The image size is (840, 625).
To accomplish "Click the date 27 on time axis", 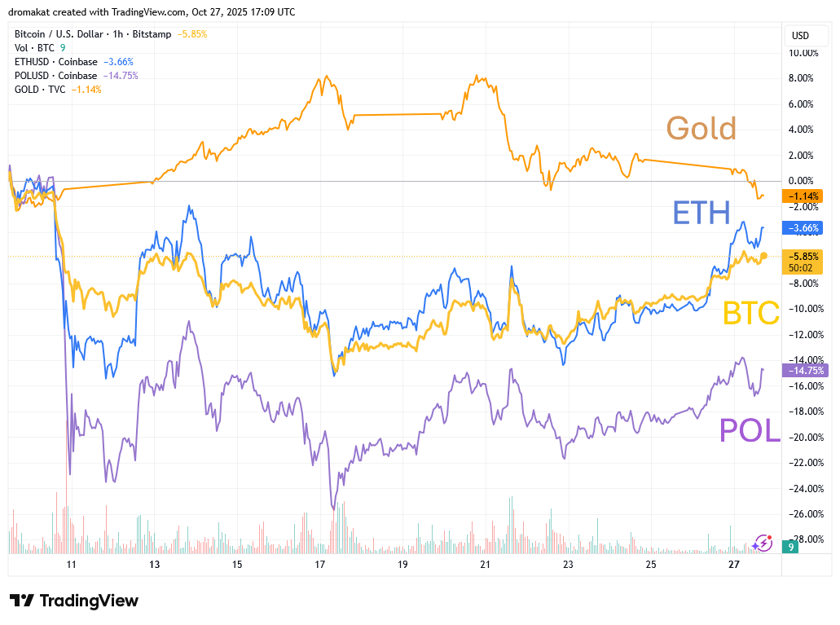I will click(733, 565).
